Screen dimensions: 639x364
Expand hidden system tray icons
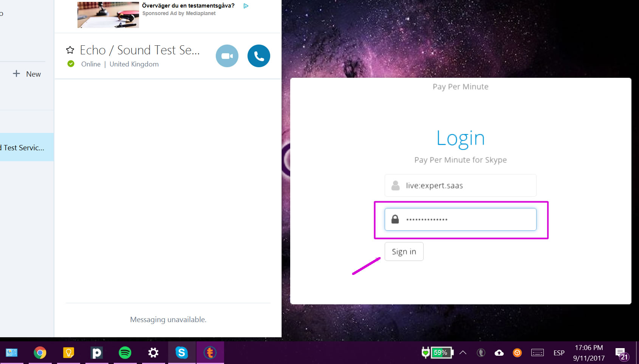tap(463, 353)
